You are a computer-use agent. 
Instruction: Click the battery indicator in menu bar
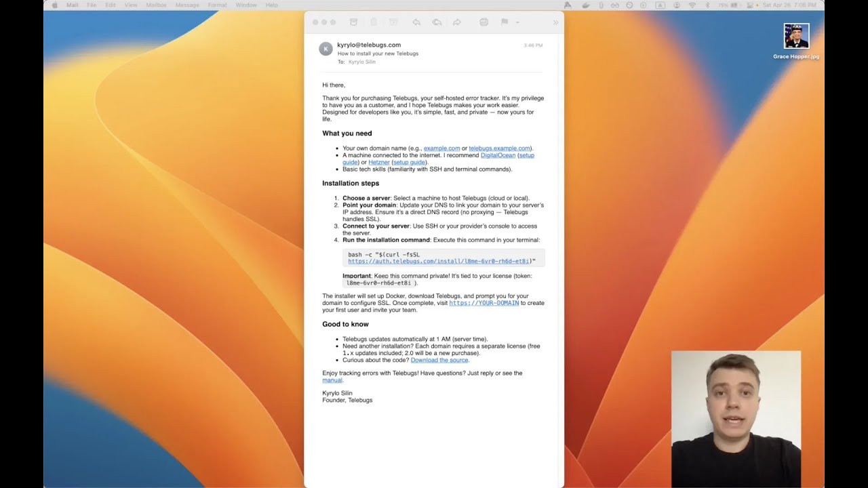[x=728, y=5]
